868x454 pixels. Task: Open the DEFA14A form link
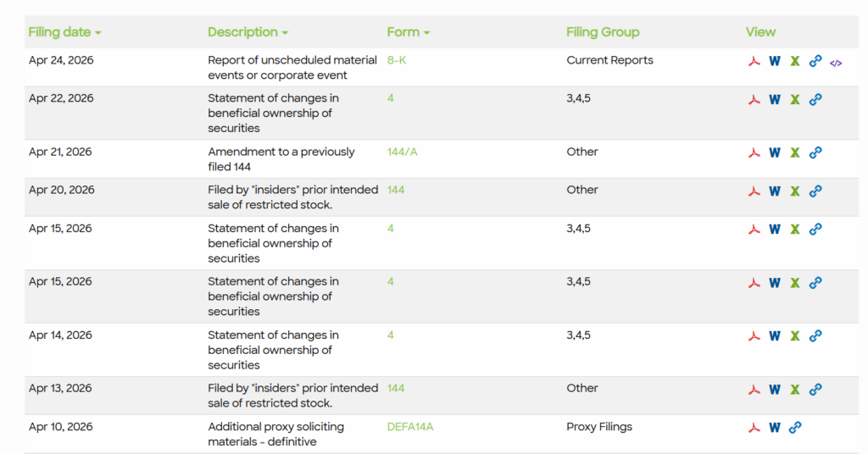(410, 427)
